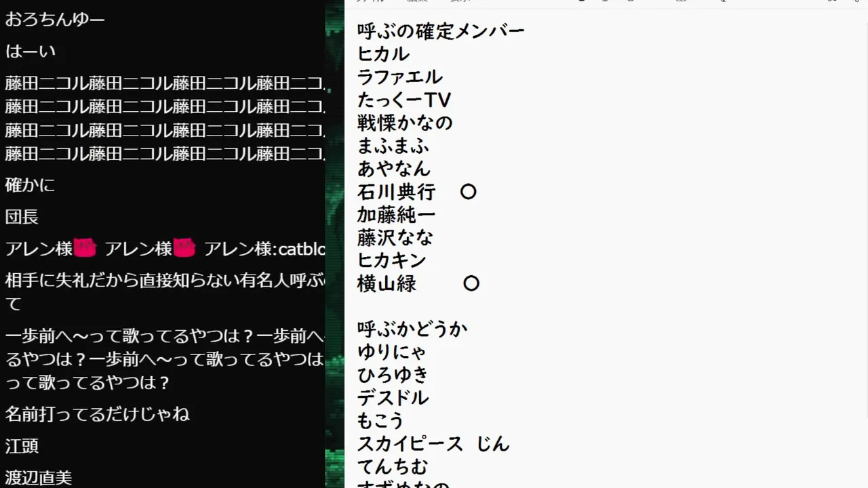The height and width of the screenshot is (488, 868).
Task: Click the heading 呼ぶかどうか in the note
Action: 412,329
